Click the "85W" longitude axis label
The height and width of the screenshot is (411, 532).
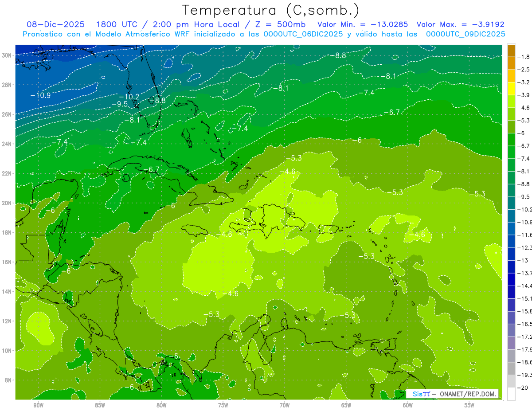[100, 405]
